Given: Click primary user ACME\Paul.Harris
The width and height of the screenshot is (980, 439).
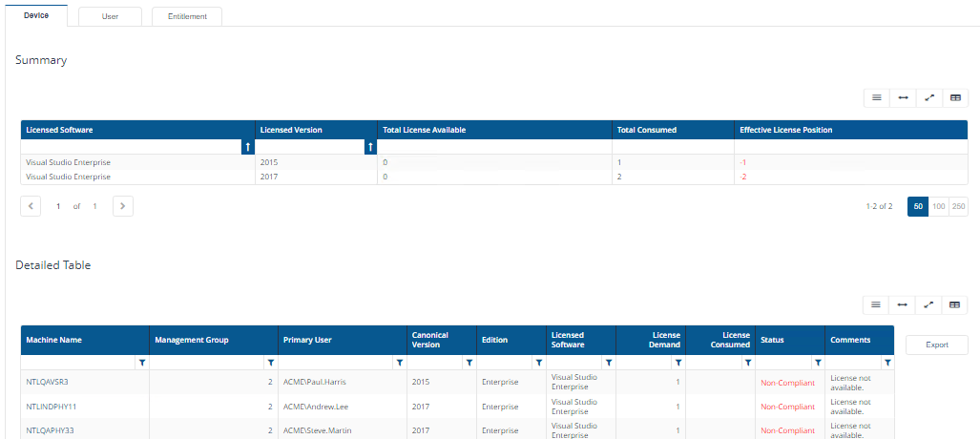Looking at the screenshot, I should (x=314, y=382).
